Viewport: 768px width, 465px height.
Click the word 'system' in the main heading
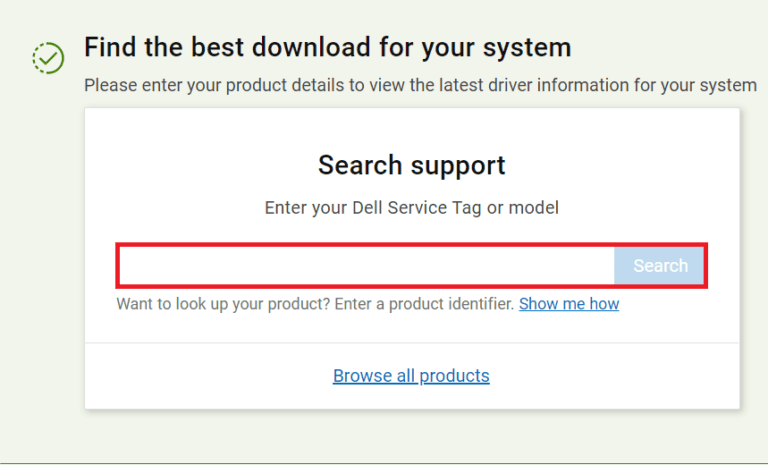point(527,49)
